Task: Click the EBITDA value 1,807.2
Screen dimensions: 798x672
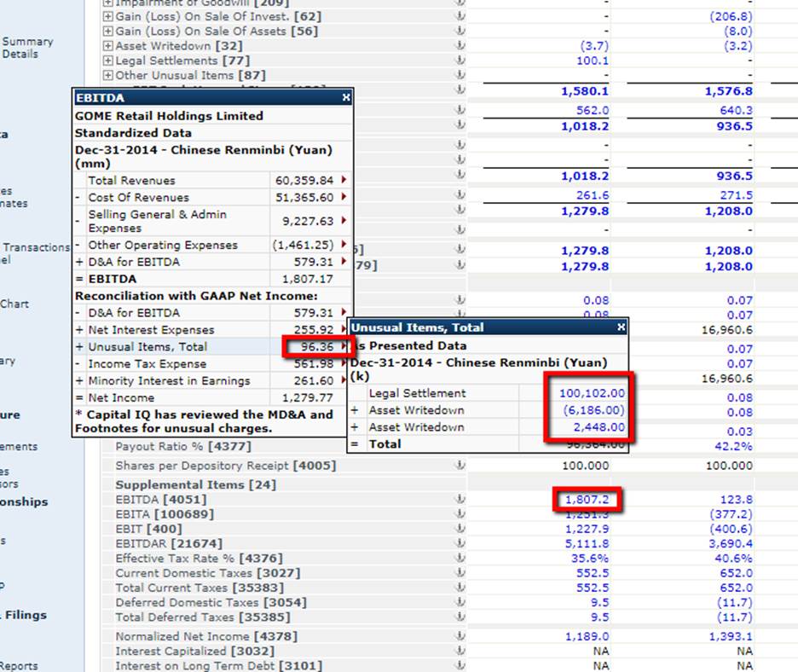Action: pyautogui.click(x=587, y=500)
